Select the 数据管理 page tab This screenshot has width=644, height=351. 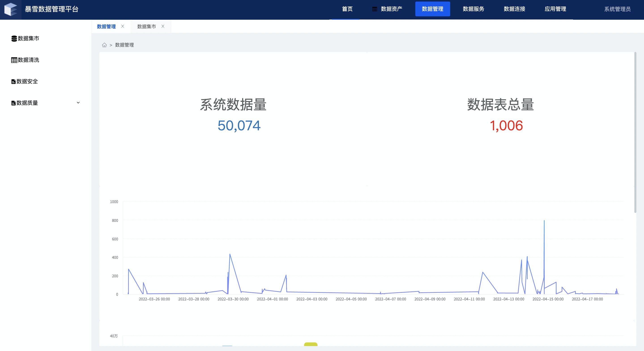coord(106,26)
